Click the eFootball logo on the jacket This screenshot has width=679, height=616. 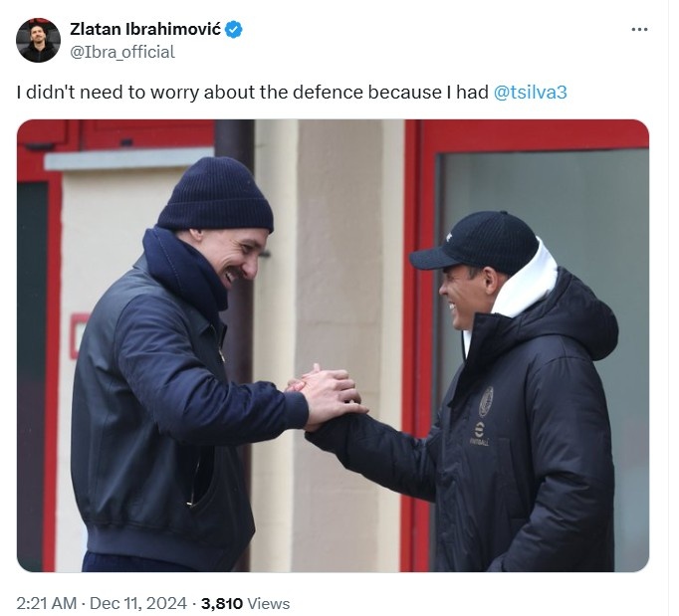coord(479,434)
